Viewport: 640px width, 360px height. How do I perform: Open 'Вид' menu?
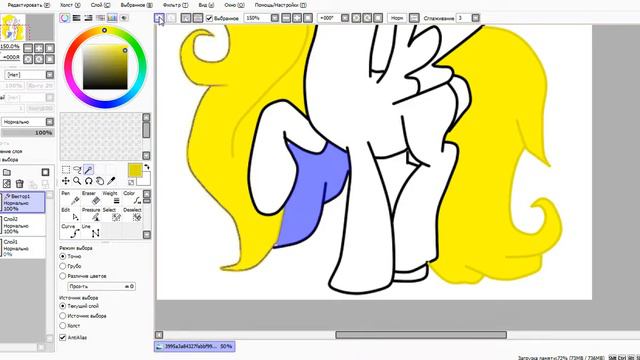click(206, 5)
